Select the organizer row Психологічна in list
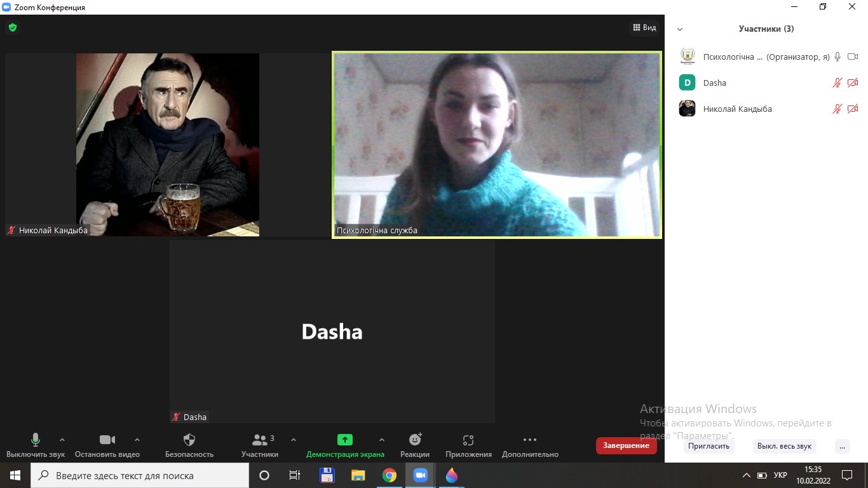 pyautogui.click(x=766, y=57)
